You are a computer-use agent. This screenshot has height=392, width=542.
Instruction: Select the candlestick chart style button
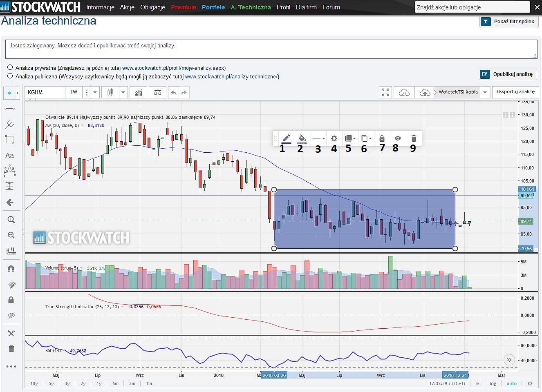pos(110,92)
